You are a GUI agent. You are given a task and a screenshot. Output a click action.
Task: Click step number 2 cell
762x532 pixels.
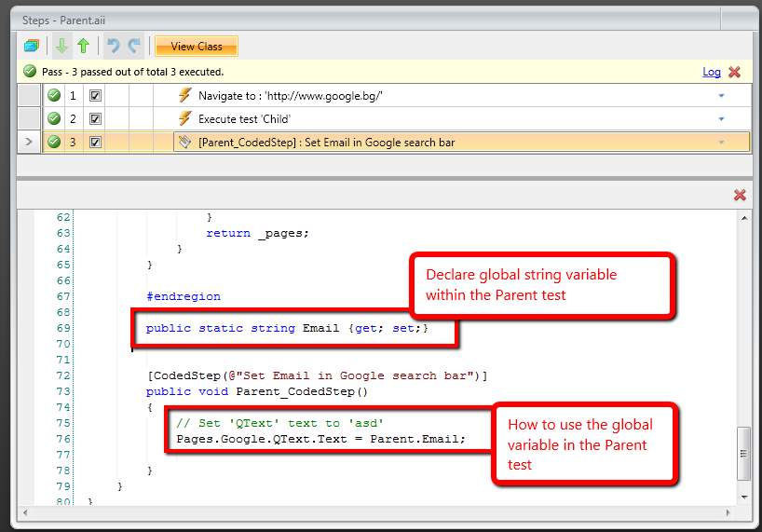[73, 119]
